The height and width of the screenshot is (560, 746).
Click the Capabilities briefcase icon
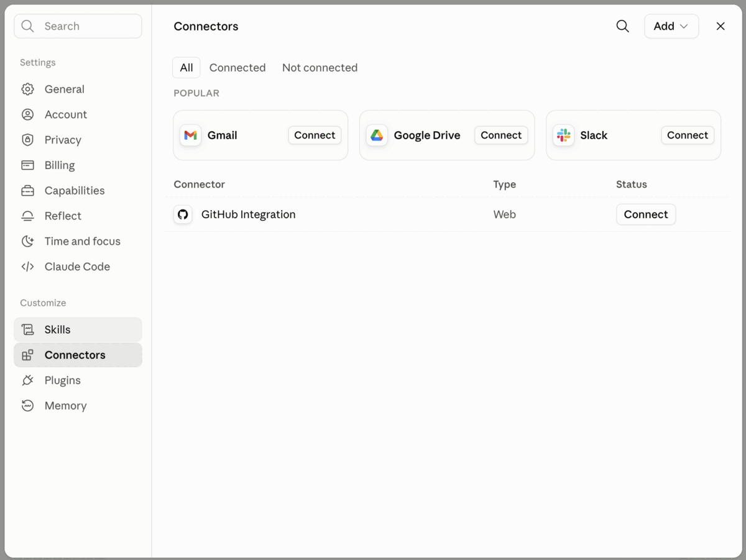(27, 191)
